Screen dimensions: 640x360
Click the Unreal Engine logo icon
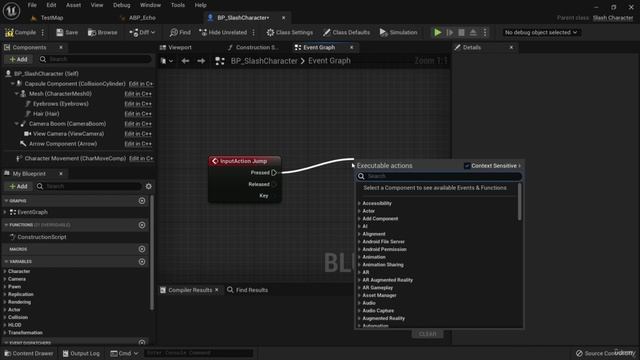pyautogui.click(x=11, y=11)
